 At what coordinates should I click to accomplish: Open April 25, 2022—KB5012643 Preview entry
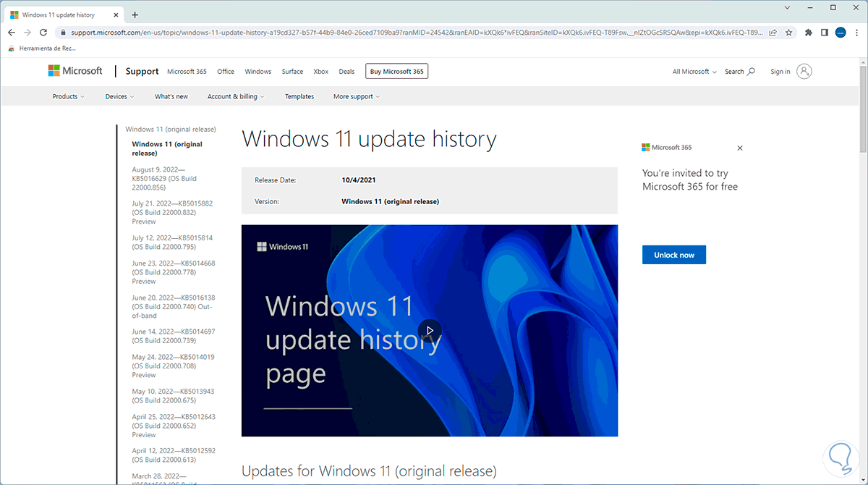(x=174, y=426)
